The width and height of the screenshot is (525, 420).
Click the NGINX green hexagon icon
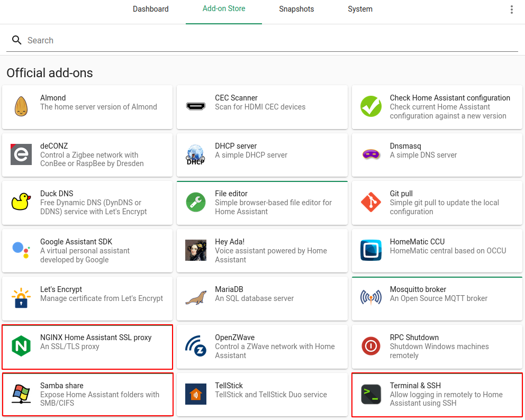21,346
